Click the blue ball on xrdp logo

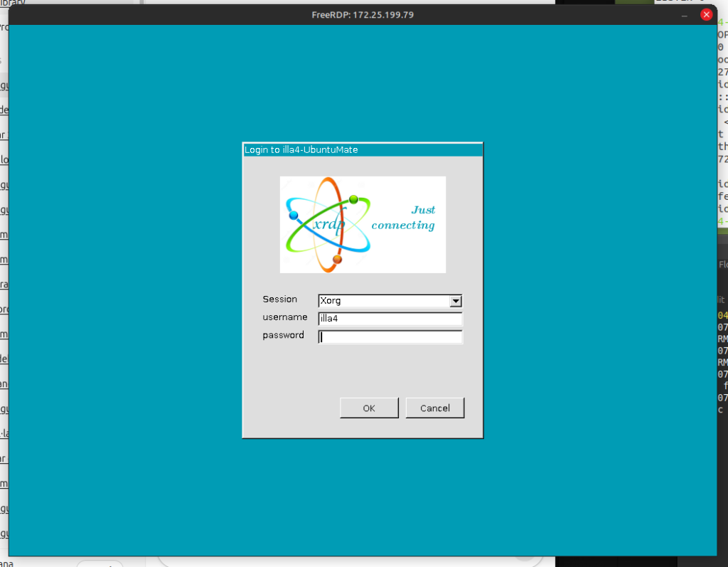(x=293, y=215)
